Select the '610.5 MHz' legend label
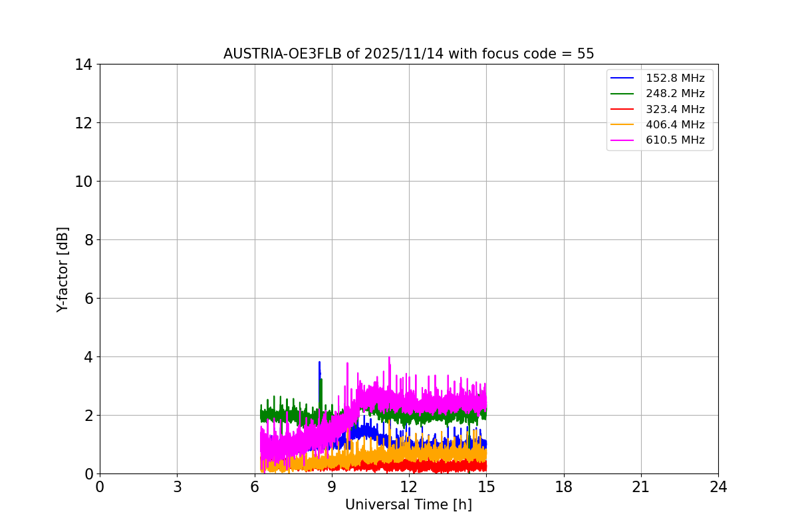The width and height of the screenshot is (798, 532). pos(675,140)
